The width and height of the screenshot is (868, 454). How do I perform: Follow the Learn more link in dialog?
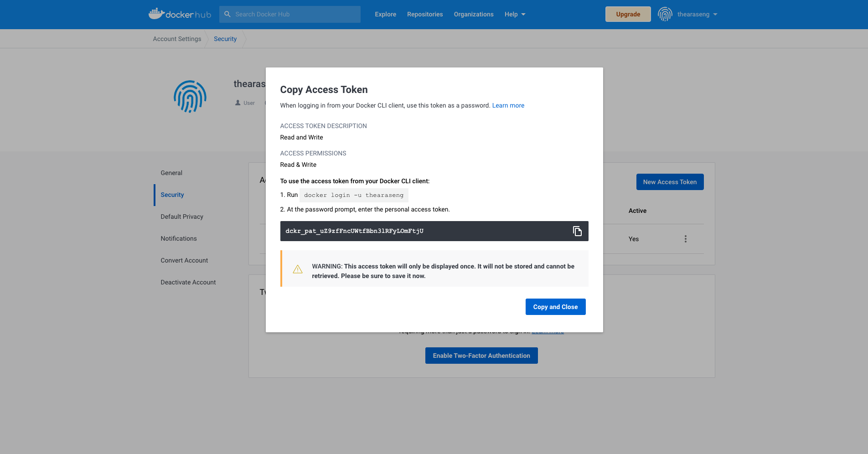pos(508,105)
